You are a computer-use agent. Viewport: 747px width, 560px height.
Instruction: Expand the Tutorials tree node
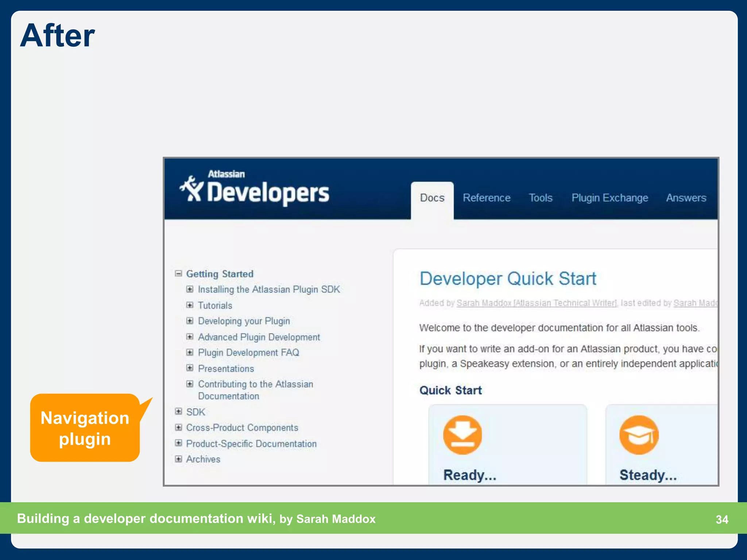pos(190,305)
